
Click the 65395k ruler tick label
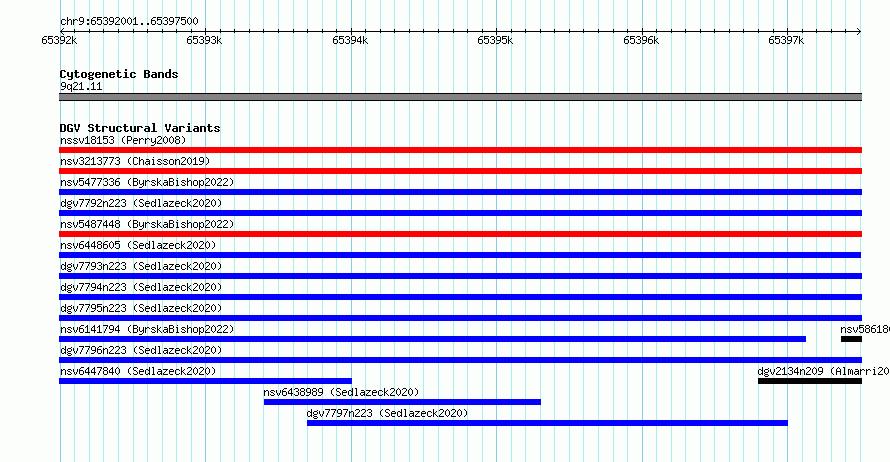click(x=496, y=40)
